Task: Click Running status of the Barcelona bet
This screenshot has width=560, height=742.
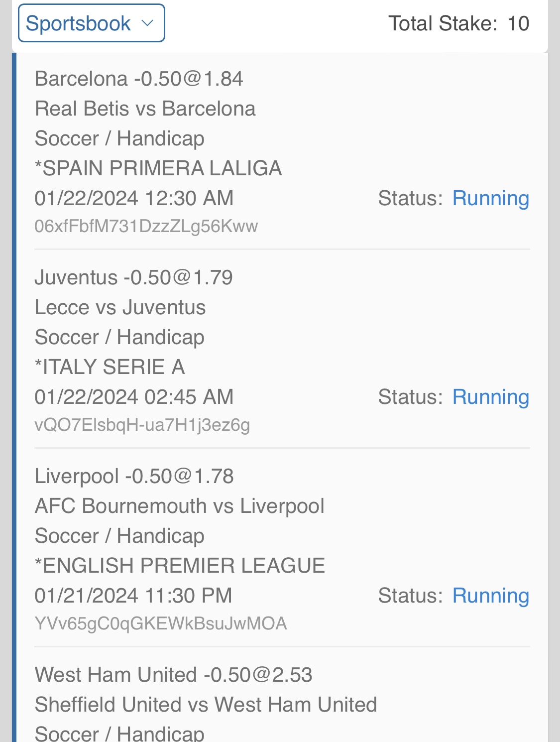Action: (490, 198)
